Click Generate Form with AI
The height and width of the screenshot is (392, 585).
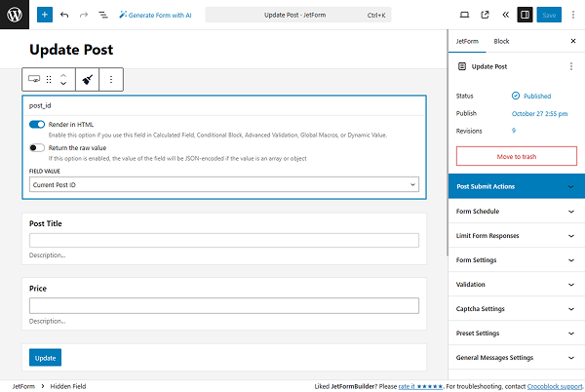point(155,15)
